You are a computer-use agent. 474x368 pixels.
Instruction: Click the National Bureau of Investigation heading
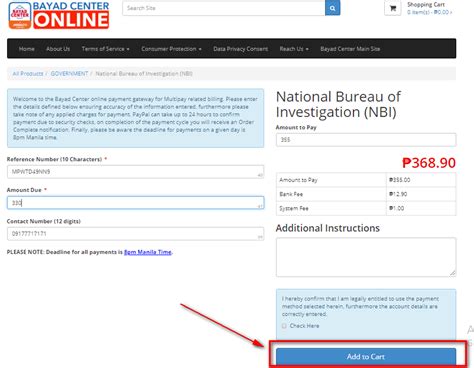coord(338,104)
